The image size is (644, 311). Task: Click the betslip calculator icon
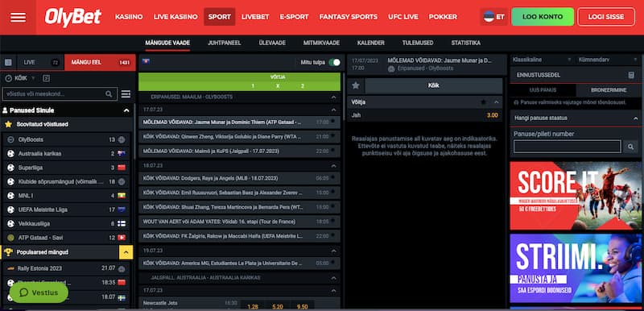(631, 75)
